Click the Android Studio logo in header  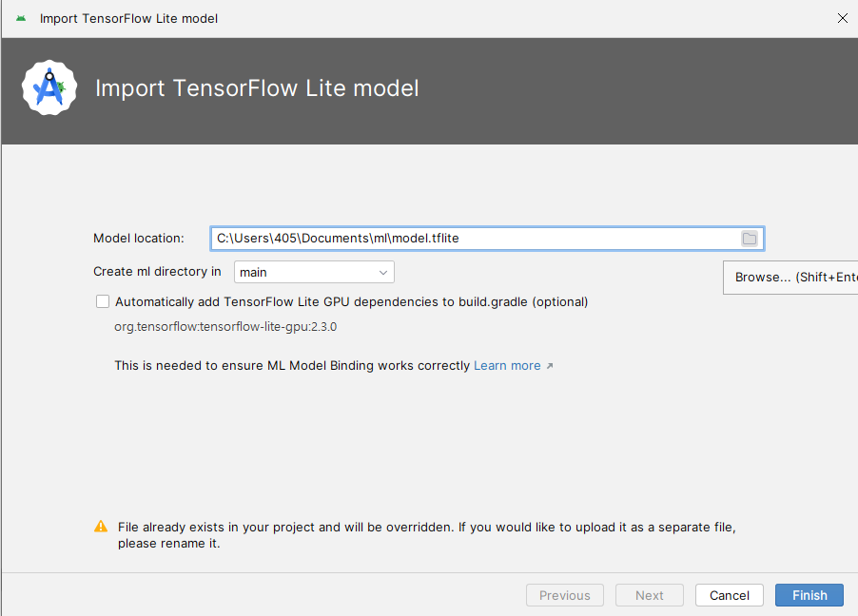coord(49,87)
